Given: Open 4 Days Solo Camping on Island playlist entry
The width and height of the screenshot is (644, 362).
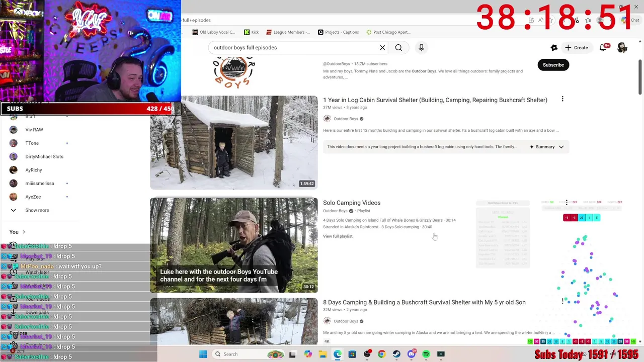Looking at the screenshot, I should click(x=389, y=220).
